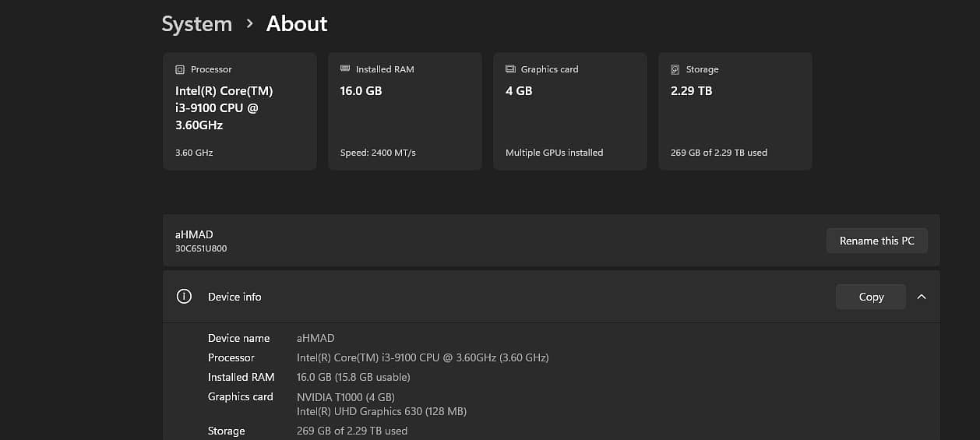Open the Processor summary card
This screenshot has width=980, height=440.
click(x=240, y=111)
